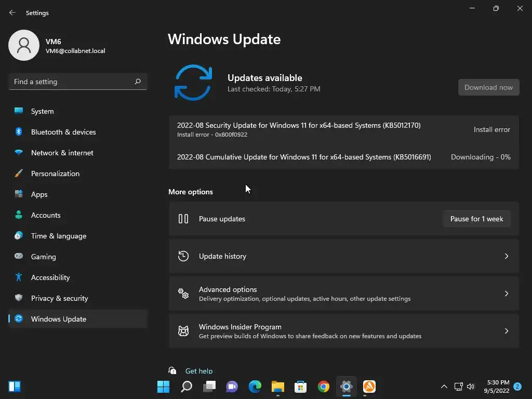The image size is (532, 399).
Task: Open the Windows Start menu
Action: (x=163, y=387)
